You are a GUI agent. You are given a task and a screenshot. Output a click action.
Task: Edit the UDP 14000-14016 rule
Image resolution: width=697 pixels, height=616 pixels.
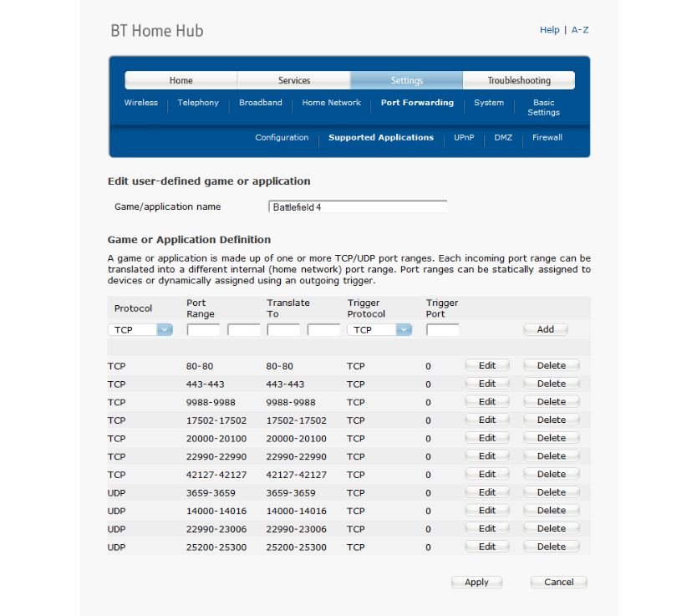pyautogui.click(x=487, y=510)
